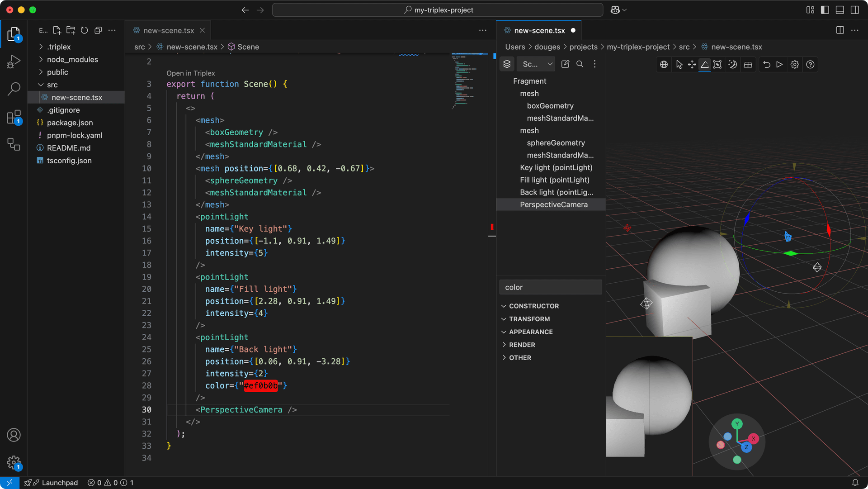Expand the node_modules folder
The height and width of the screenshot is (489, 868).
[72, 59]
